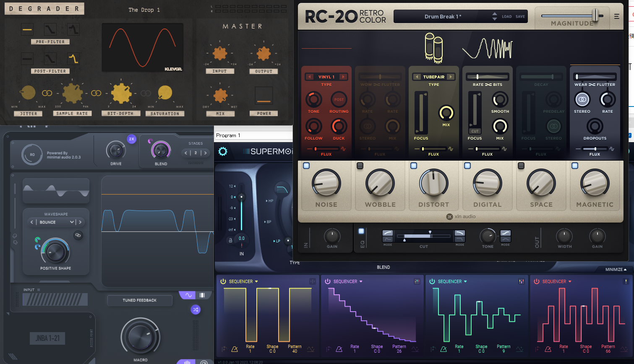Click MINIMIZE above the sequencers

[x=616, y=269]
